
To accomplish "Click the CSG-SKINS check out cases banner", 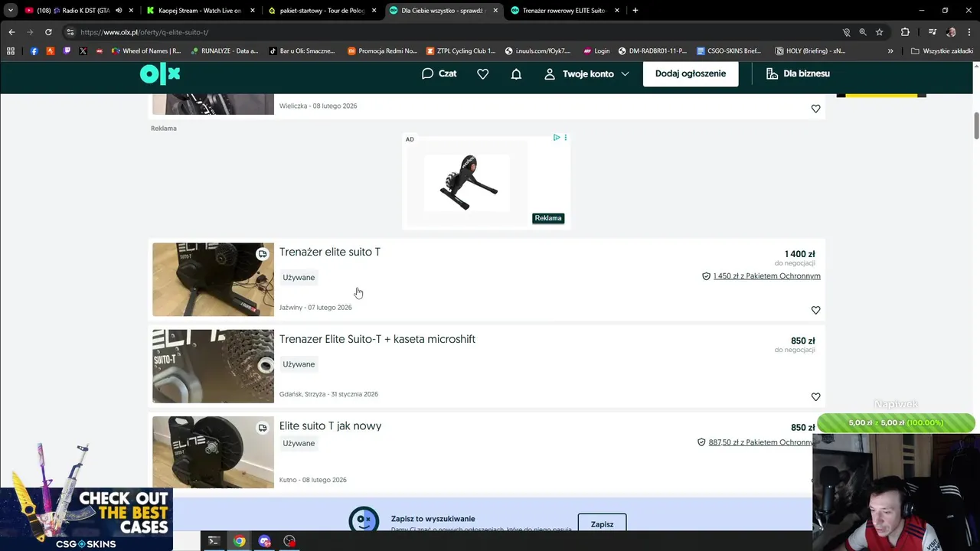I will point(86,518).
